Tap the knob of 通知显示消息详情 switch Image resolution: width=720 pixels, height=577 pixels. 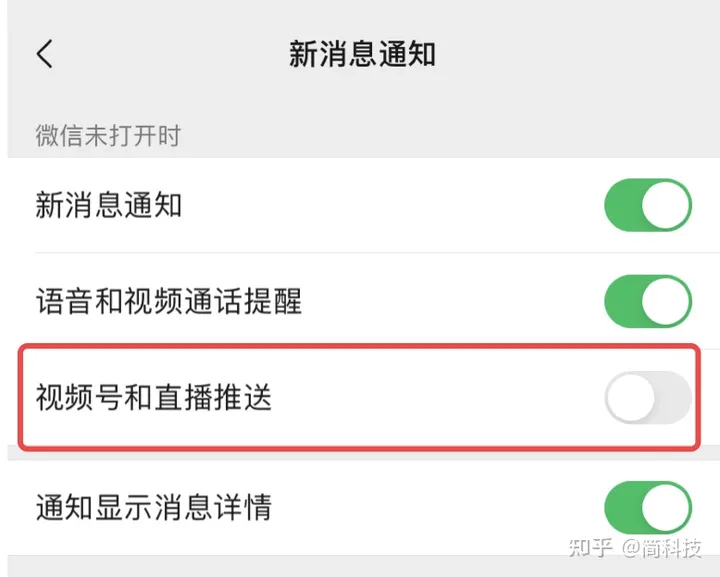pos(666,508)
